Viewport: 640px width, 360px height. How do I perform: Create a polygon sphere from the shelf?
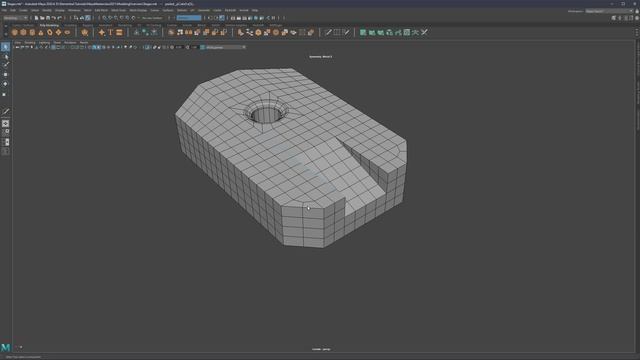pyautogui.click(x=15, y=32)
